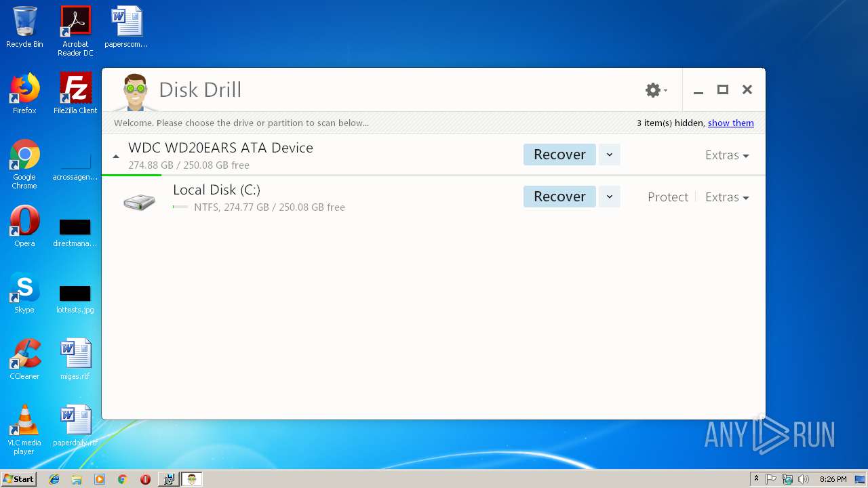Open Windows Media Player from taskbar

point(100,479)
